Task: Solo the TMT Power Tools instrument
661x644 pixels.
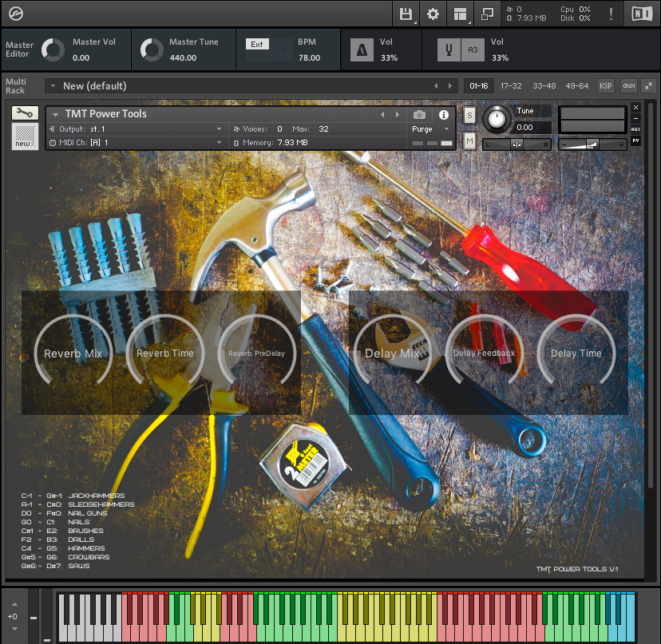Action: [x=469, y=114]
